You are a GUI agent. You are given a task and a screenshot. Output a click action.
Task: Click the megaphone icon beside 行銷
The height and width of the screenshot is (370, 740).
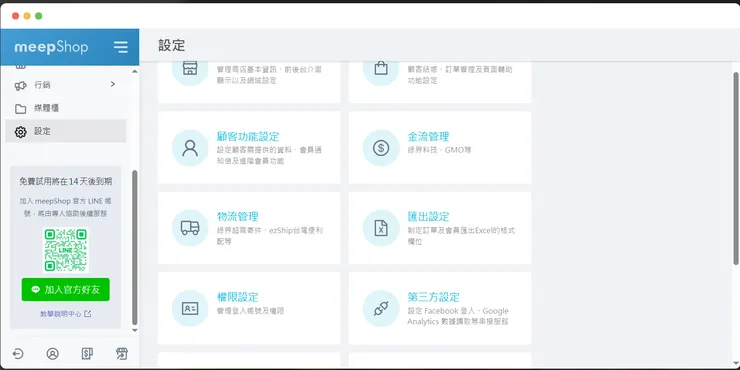click(20, 85)
